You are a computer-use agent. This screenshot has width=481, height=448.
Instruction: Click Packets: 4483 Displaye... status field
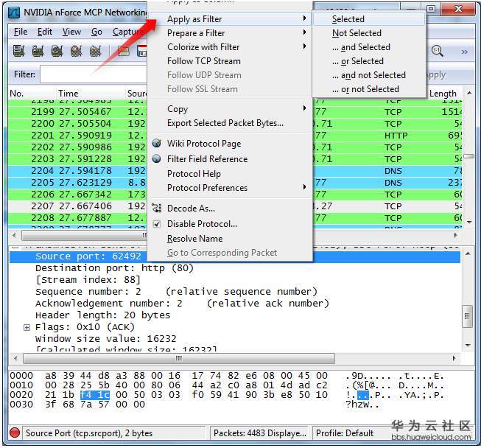[260, 433]
